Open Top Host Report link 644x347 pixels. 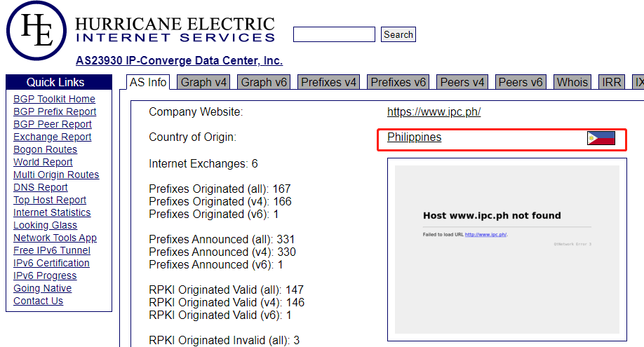click(x=50, y=200)
